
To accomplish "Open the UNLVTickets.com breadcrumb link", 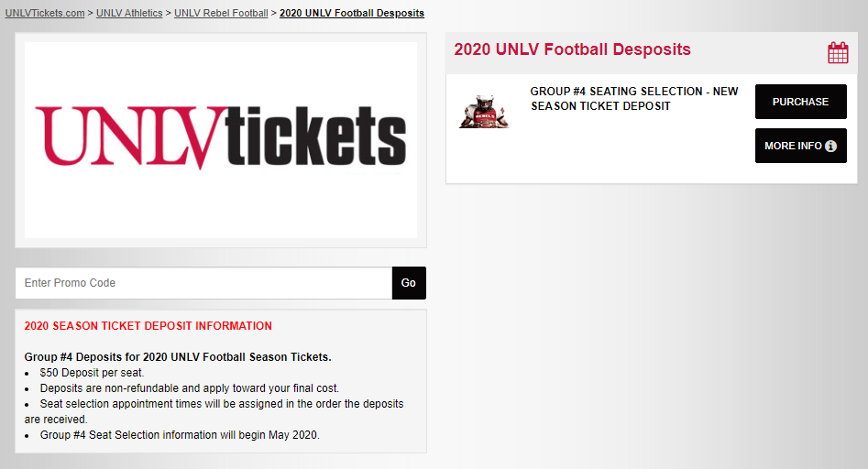I will click(x=45, y=13).
